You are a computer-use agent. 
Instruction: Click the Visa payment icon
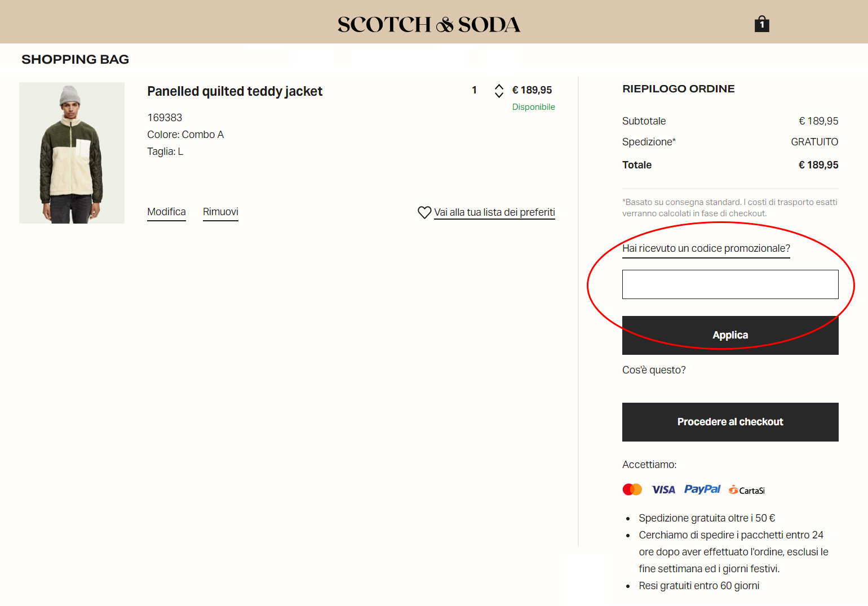(x=663, y=489)
